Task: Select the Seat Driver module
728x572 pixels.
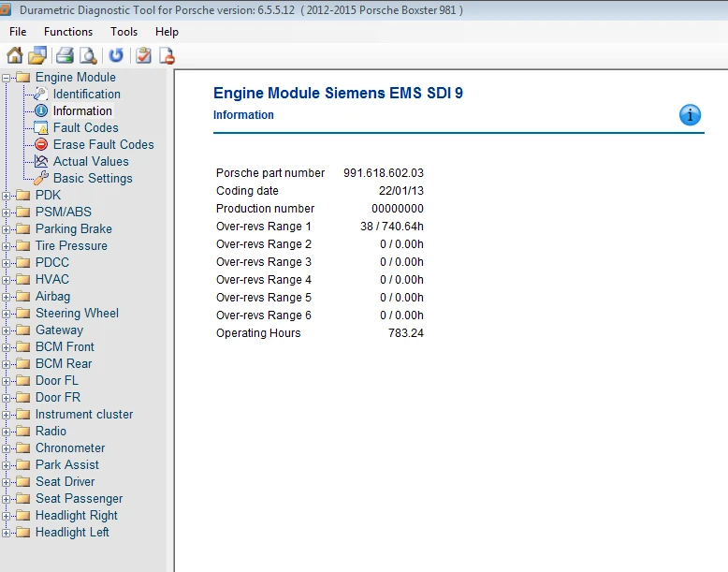Action: [x=65, y=481]
